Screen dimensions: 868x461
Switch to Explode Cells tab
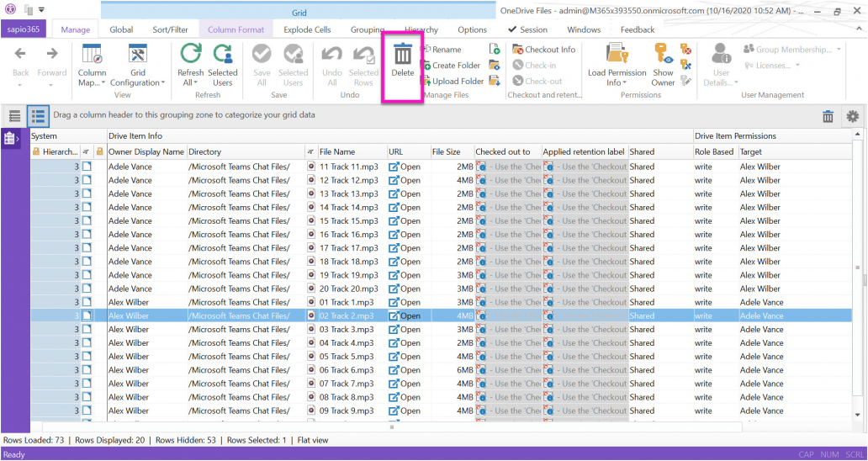click(306, 30)
